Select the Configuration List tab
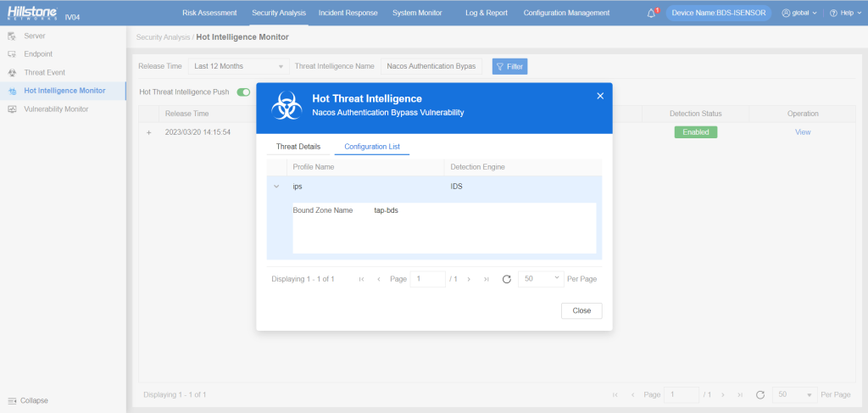The width and height of the screenshot is (868, 413). click(372, 147)
